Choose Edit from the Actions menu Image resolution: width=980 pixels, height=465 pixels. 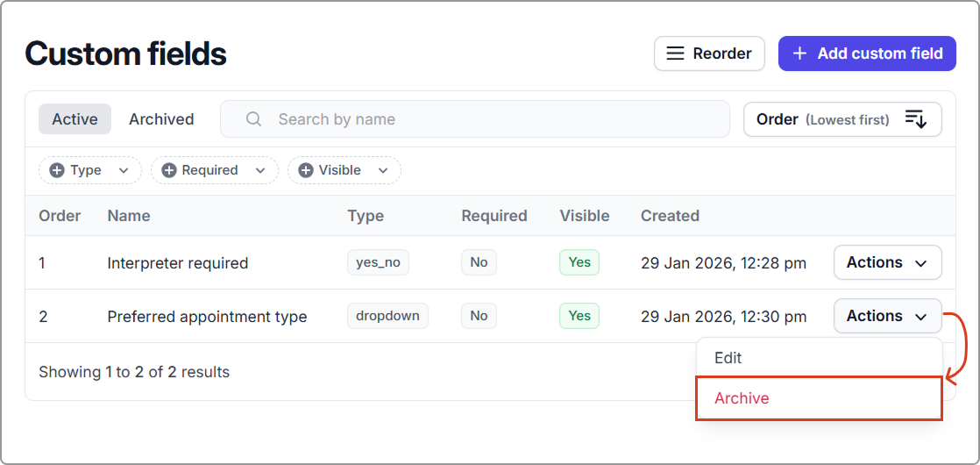coord(728,358)
